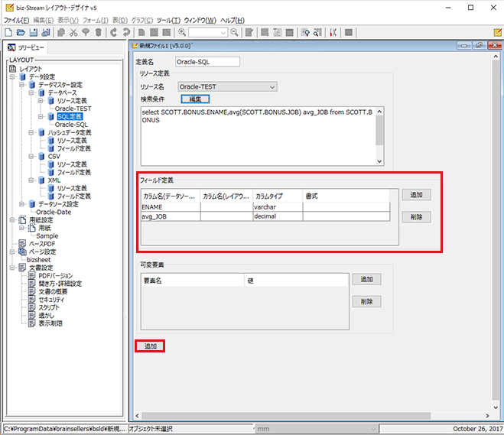This screenshot has width=504, height=435.
Task: Create a new file from the toolbar
Action: (x=8, y=32)
